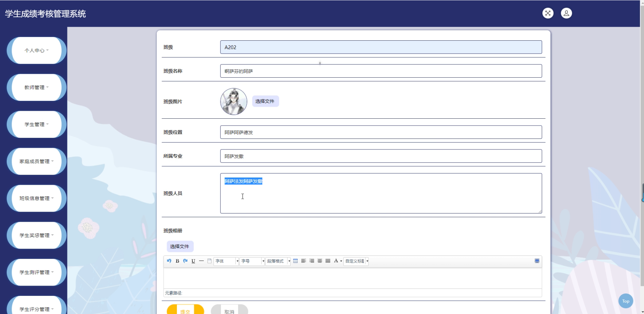Viewport: 644px width, 314px height.
Task: Click the 班级名称 input field
Action: point(381,71)
